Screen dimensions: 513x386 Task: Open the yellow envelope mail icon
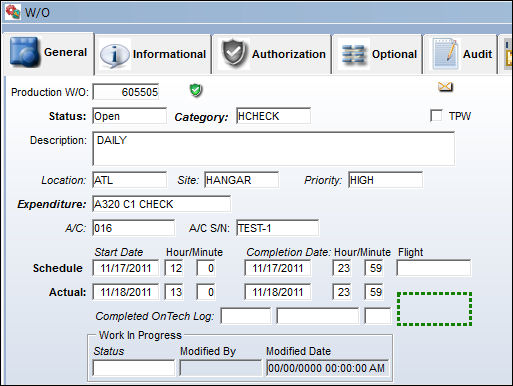click(445, 87)
